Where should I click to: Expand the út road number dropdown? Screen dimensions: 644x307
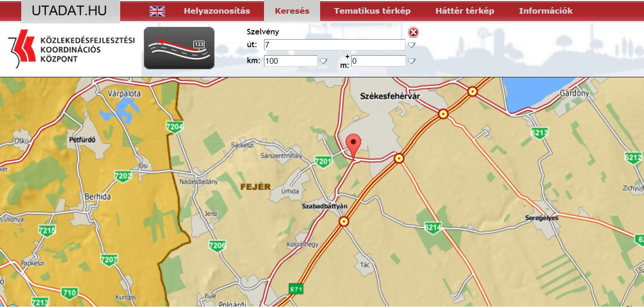[412, 45]
